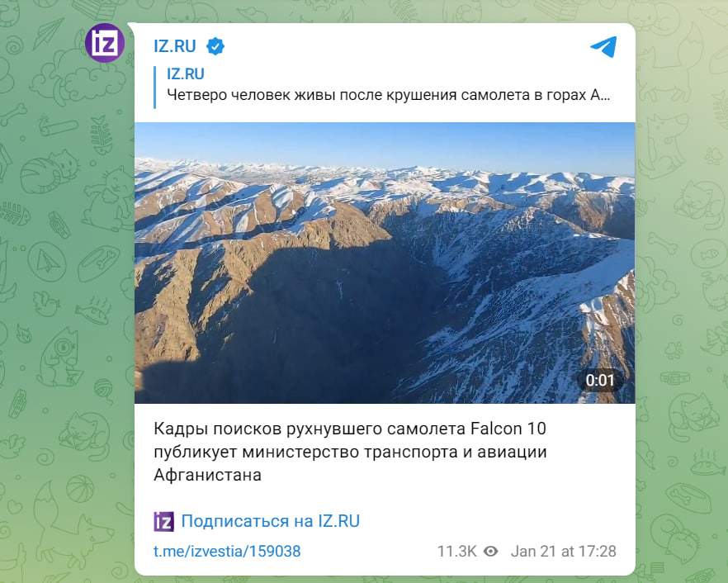The height and width of the screenshot is (583, 728).
Task: Click the 11.3K view counter
Action: click(457, 552)
